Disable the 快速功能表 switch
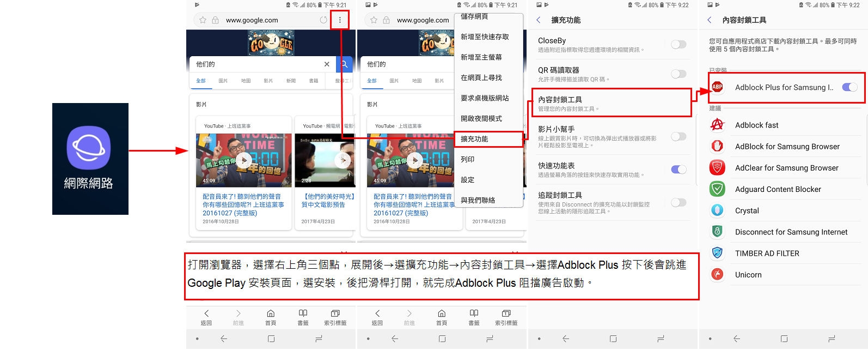868x350 pixels. click(678, 169)
